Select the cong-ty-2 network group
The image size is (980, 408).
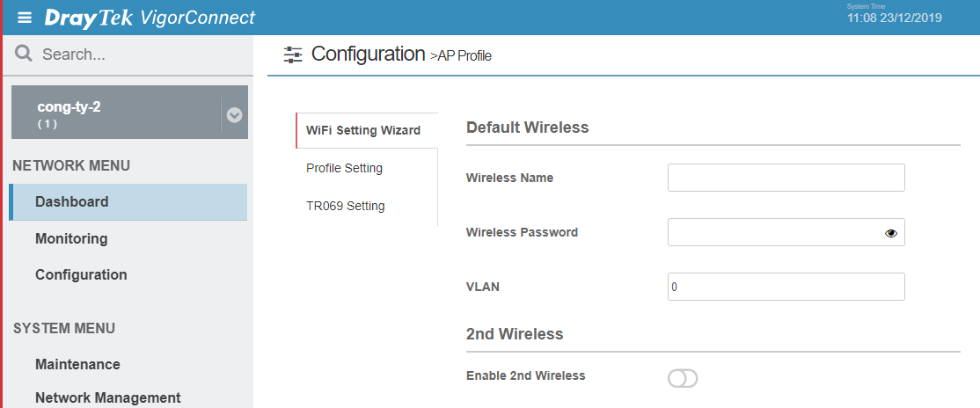[x=116, y=113]
